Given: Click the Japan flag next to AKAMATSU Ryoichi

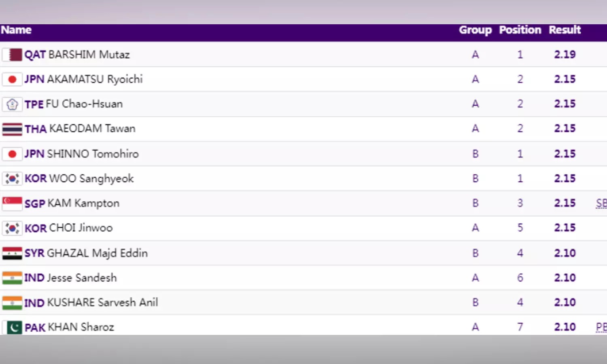Looking at the screenshot, I should [x=12, y=79].
